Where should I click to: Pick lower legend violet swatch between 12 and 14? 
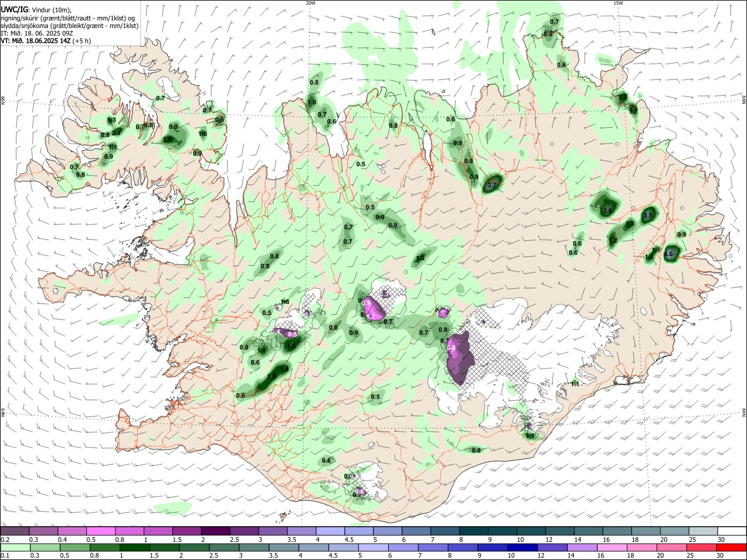click(551, 547)
